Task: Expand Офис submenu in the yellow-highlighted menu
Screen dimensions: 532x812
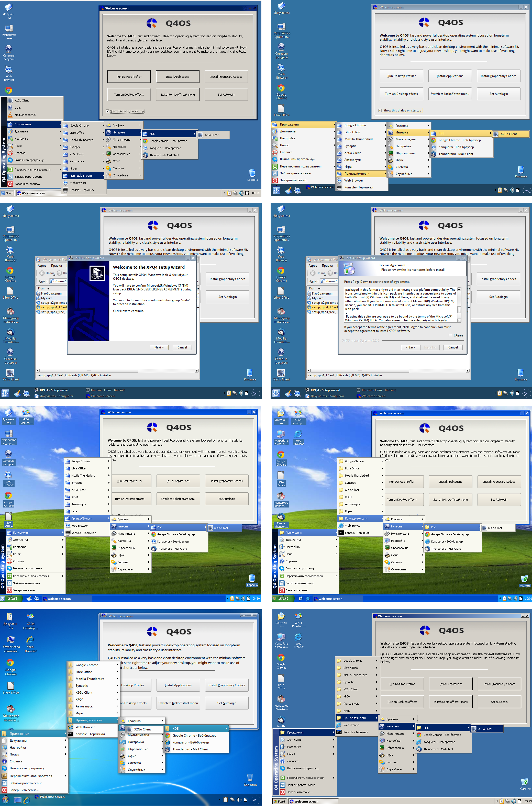Action: tap(409, 160)
